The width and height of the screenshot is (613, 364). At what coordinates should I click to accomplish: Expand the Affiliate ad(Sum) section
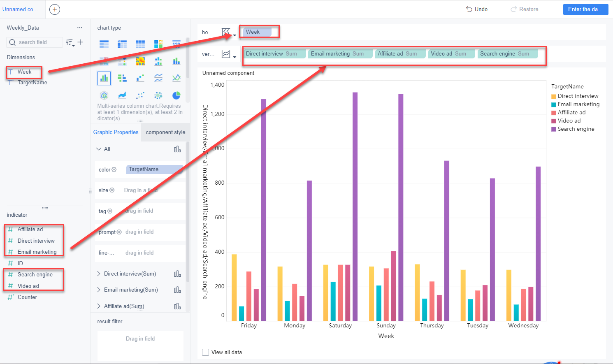pyautogui.click(x=99, y=306)
